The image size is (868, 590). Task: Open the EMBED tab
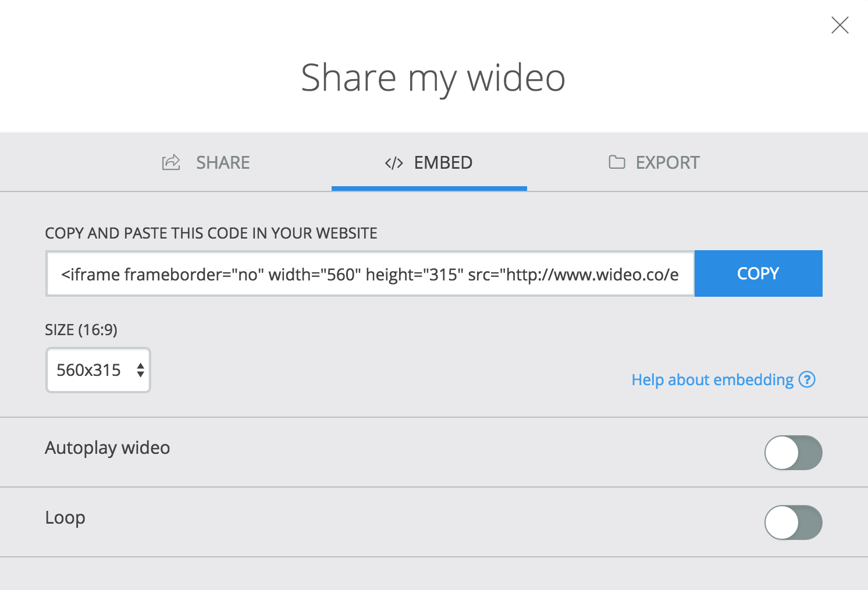point(429,162)
